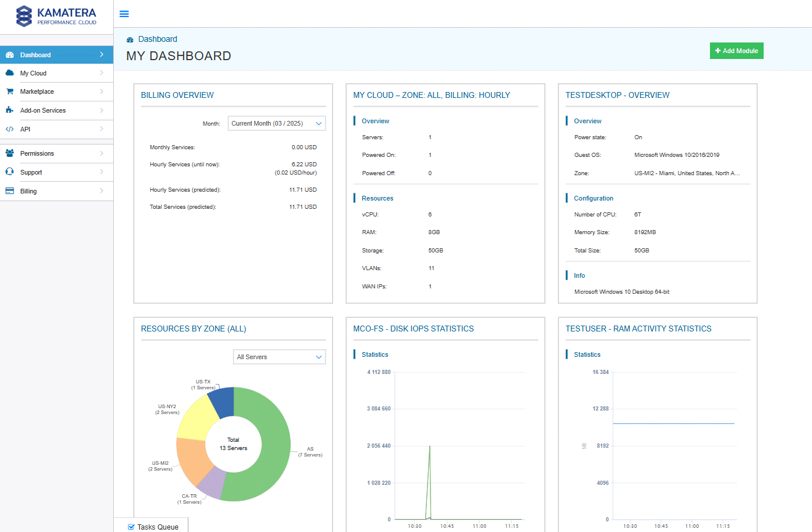Click the Marketplace cart icon
This screenshot has height=532, width=812.
point(9,91)
